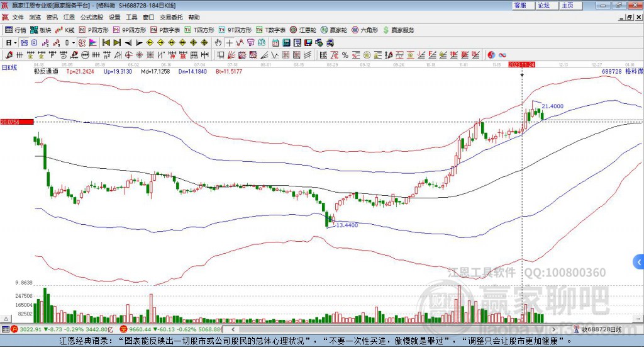Image resolution: width=644 pixels, height=347 pixels.
Task: Select the red target circle tool
Action: (x=128, y=55)
